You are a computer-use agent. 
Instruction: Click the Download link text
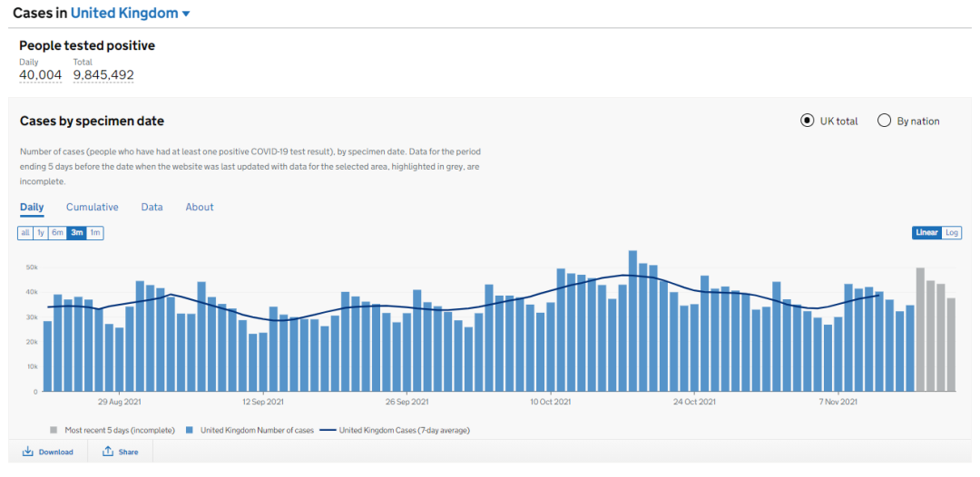point(55,452)
